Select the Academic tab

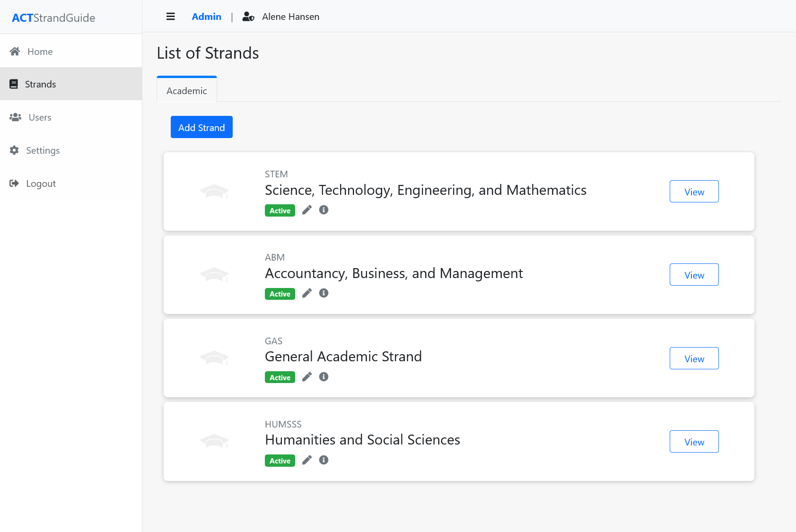[187, 91]
